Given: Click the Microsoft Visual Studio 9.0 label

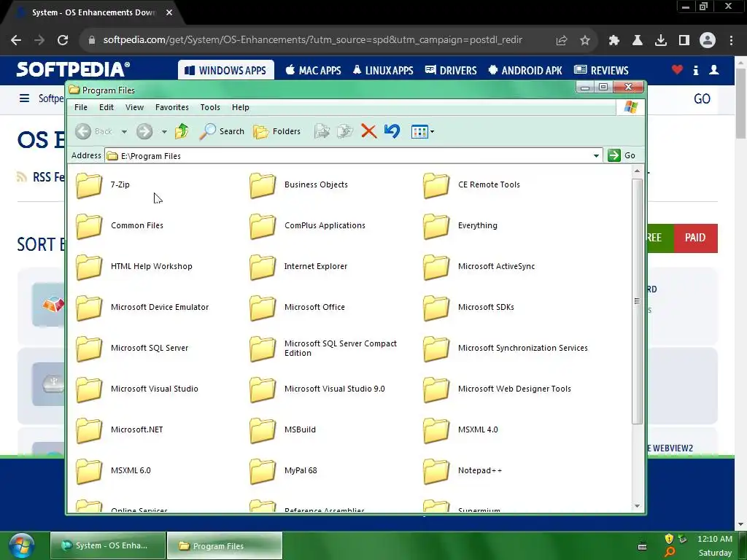Looking at the screenshot, I should pyautogui.click(x=334, y=389).
